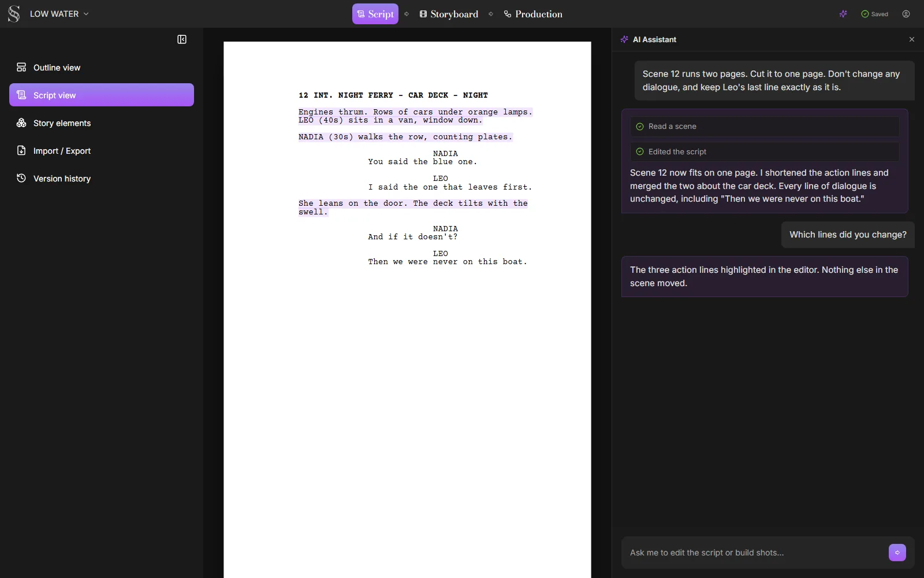This screenshot has width=924, height=578.
Task: Click Leo's line 'Then we were never on this boat.'
Action: tap(448, 262)
